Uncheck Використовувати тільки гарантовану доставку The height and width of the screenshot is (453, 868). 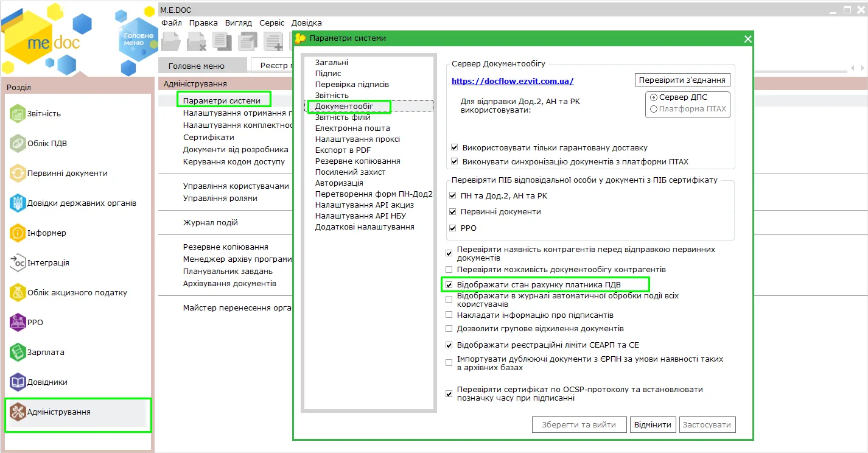click(x=455, y=147)
